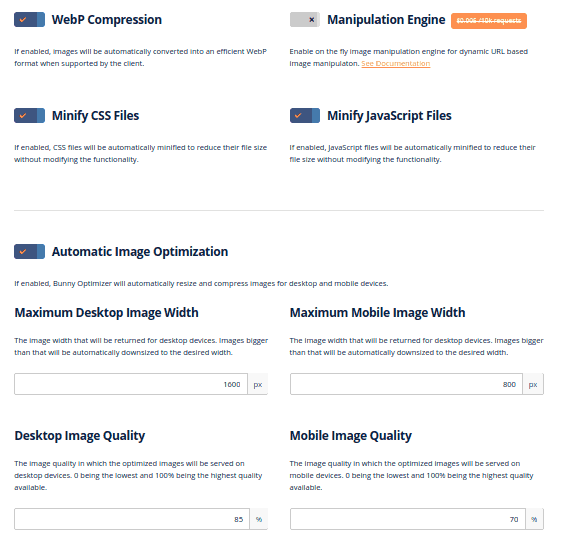The image size is (564, 538).
Task: Disable Automatic Image Optimization toggle
Action: tap(29, 252)
